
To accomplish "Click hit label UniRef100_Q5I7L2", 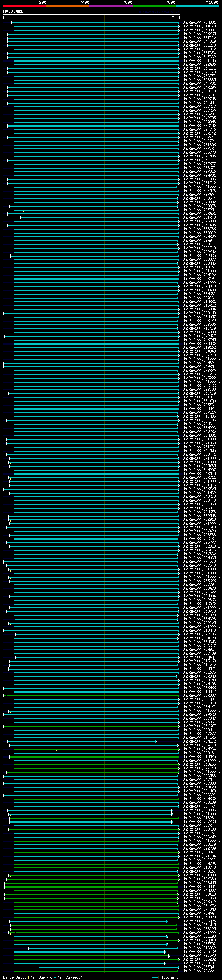I will pos(199,183).
